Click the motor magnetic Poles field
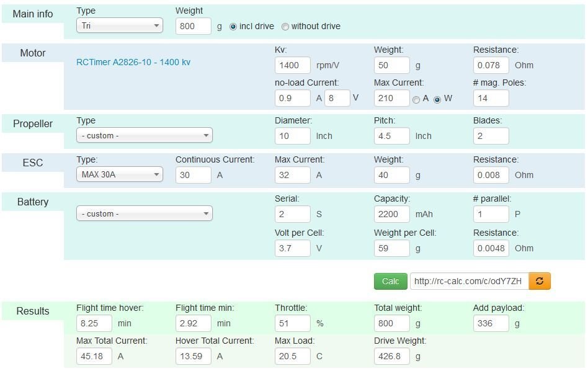Viewport: 588px width, 371px height. point(491,98)
